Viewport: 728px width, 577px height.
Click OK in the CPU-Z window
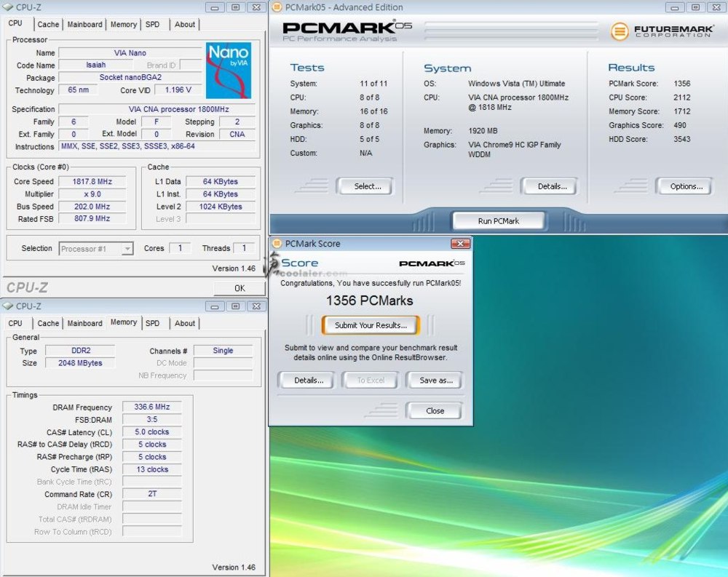pos(240,288)
